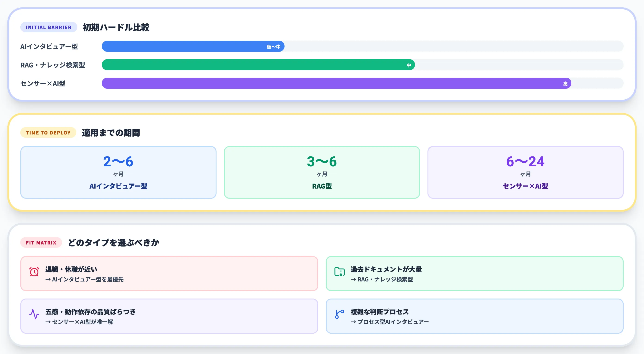Click the green RAG progress bar
The image size is (644, 354).
[x=258, y=65]
